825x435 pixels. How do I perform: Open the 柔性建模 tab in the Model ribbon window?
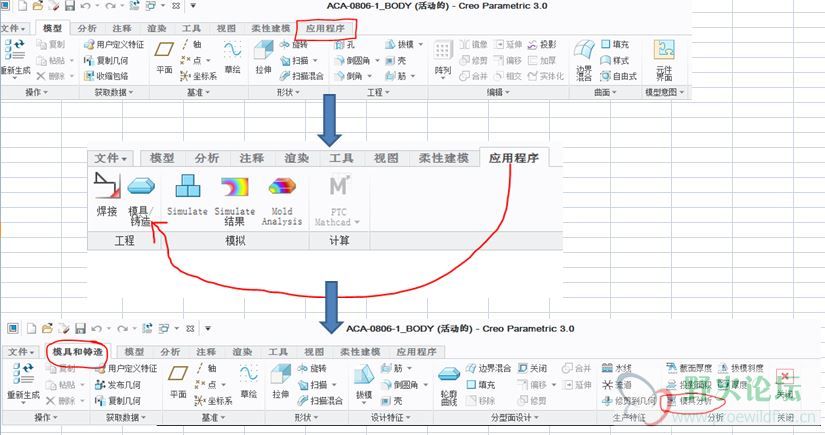(x=270, y=28)
